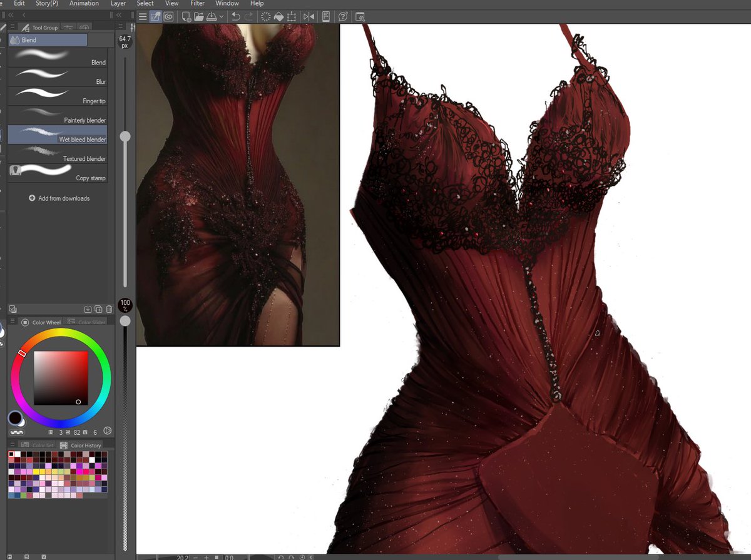Undo the last action
The height and width of the screenshot is (560, 751).
(235, 17)
